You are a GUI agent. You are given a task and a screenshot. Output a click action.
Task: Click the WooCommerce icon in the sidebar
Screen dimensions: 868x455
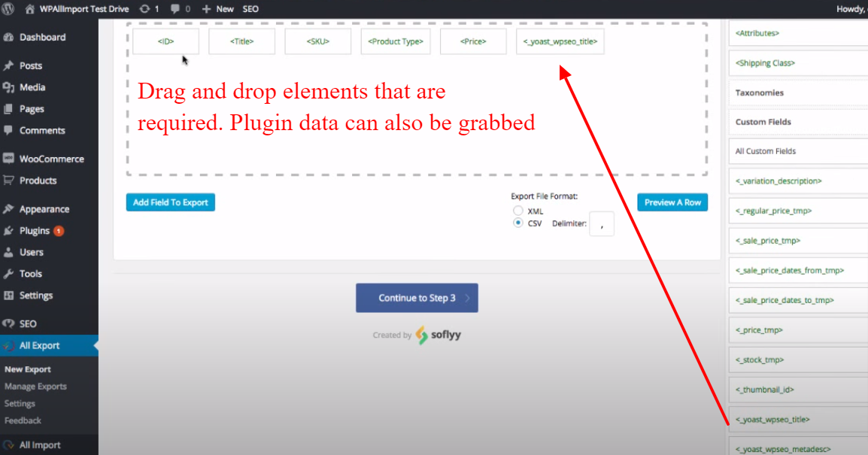pyautogui.click(x=8, y=158)
